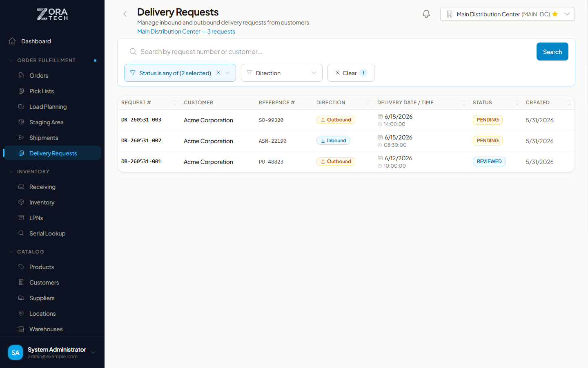This screenshot has width=588, height=368.
Task: Click reference ASN-22190
Action: coord(273,141)
